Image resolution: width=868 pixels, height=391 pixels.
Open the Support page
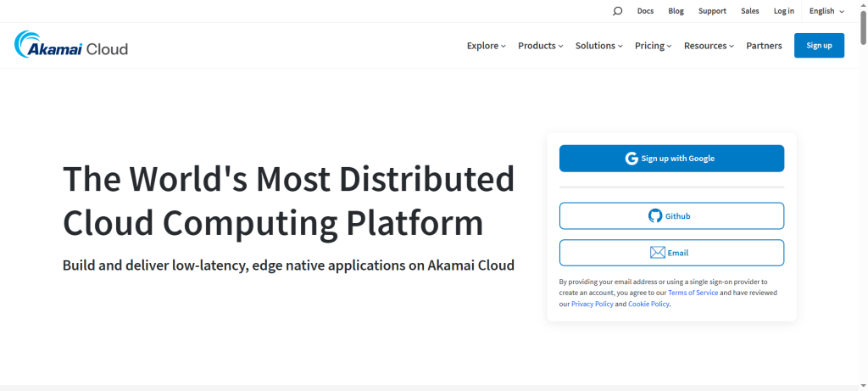coord(712,11)
